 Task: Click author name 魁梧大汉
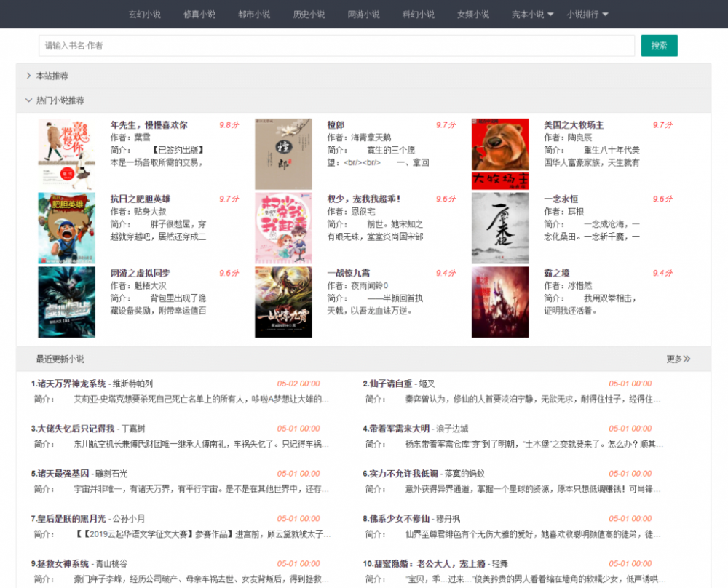[x=150, y=285]
